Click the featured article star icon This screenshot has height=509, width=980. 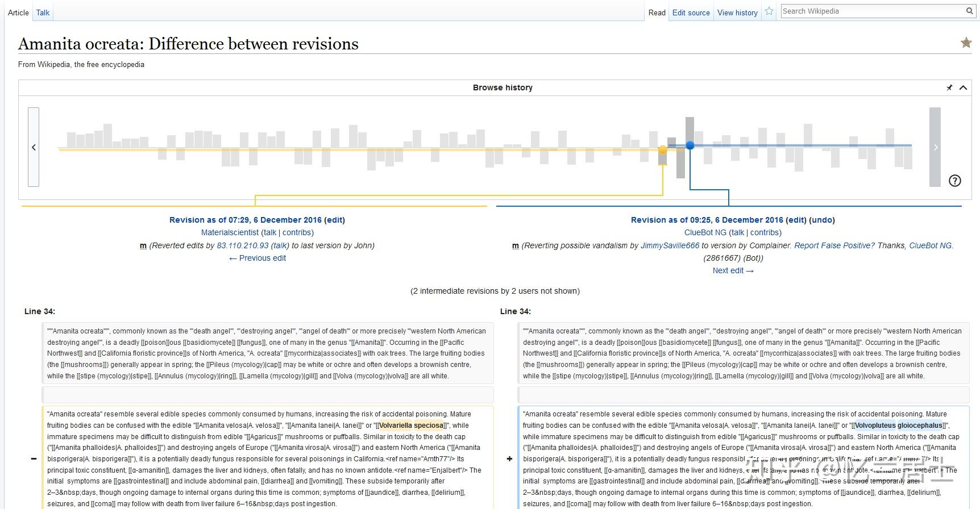pos(966,43)
